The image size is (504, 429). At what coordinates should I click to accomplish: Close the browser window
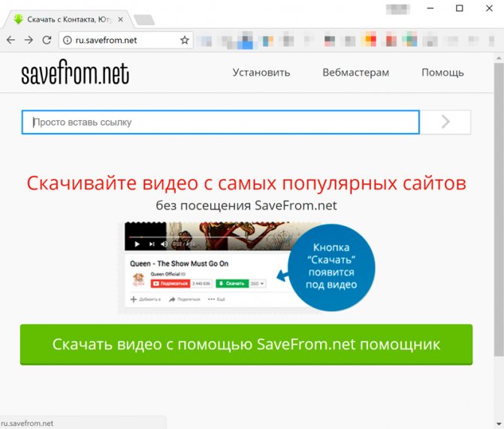coord(489,8)
